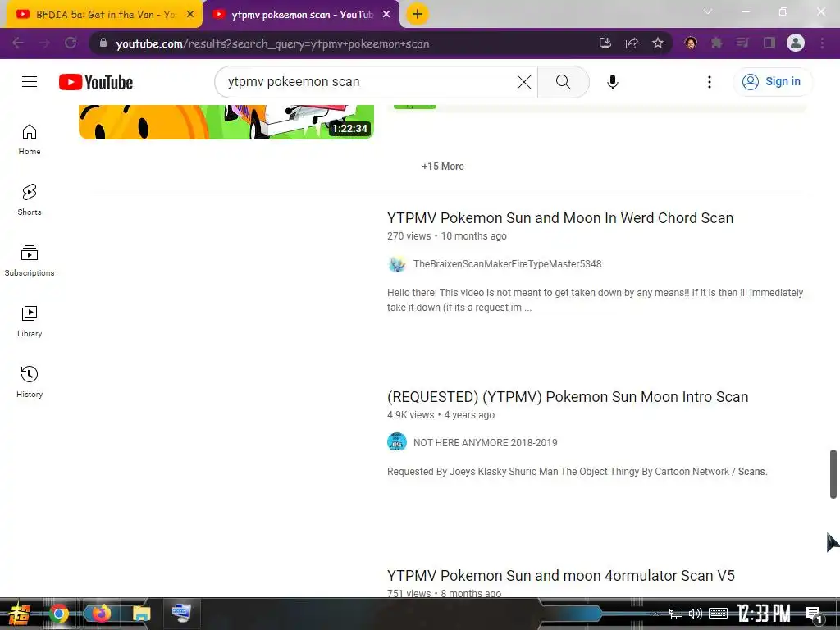The width and height of the screenshot is (840, 630).
Task: Select "4.9K views" metadata text
Action: pos(410,415)
